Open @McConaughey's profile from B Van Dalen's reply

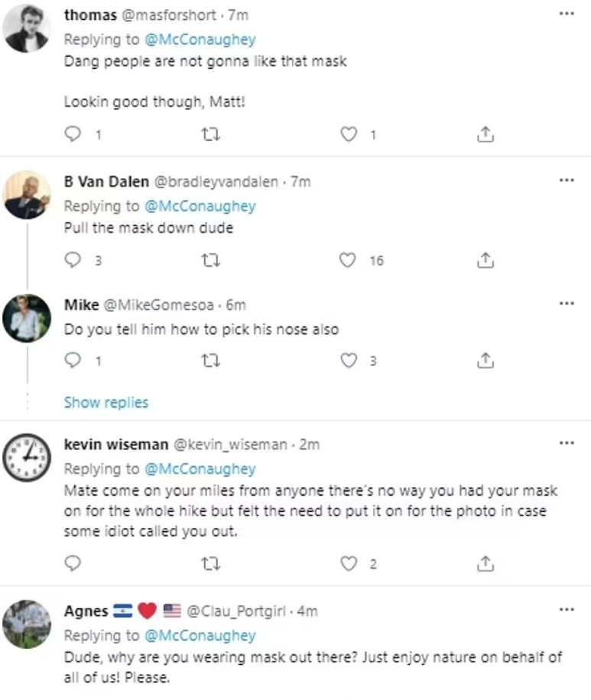pyautogui.click(x=200, y=207)
